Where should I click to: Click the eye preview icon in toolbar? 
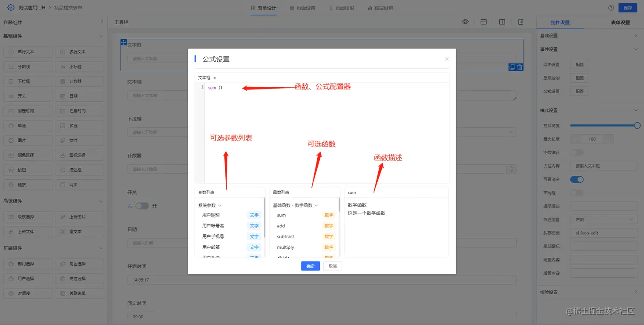tap(465, 22)
